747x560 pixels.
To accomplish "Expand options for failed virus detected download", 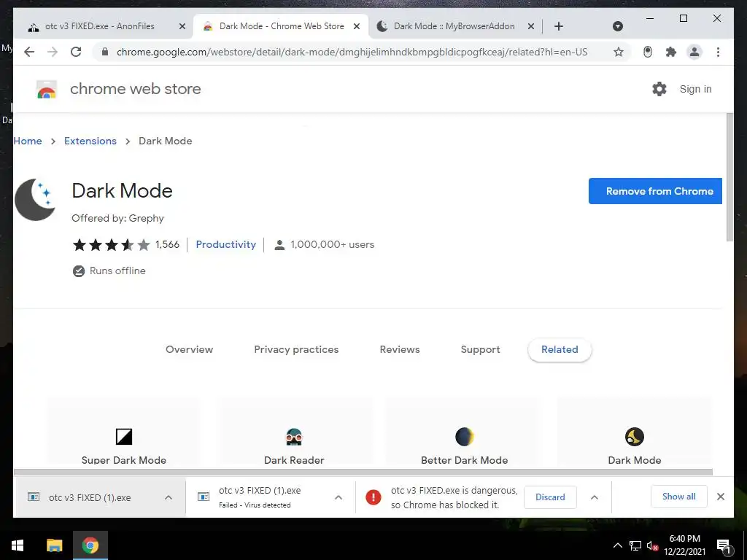I will point(338,497).
